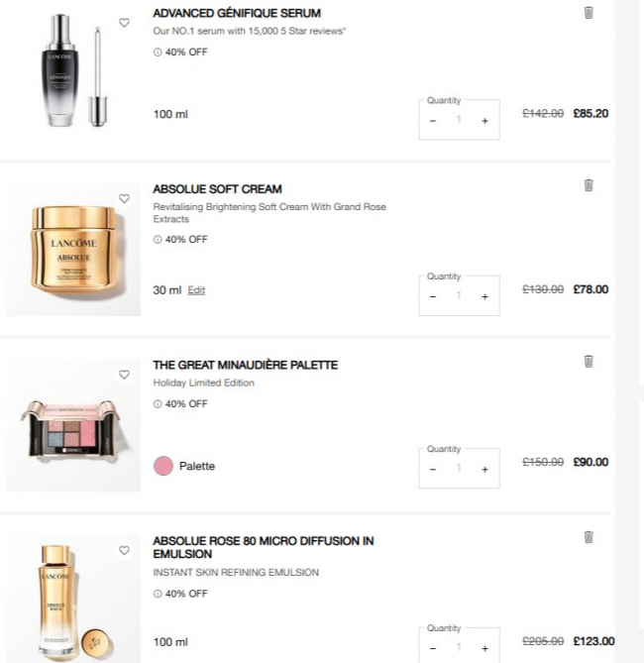Image resolution: width=644 pixels, height=663 pixels.
Task: Edit the 30 ml size option
Action: (x=196, y=290)
